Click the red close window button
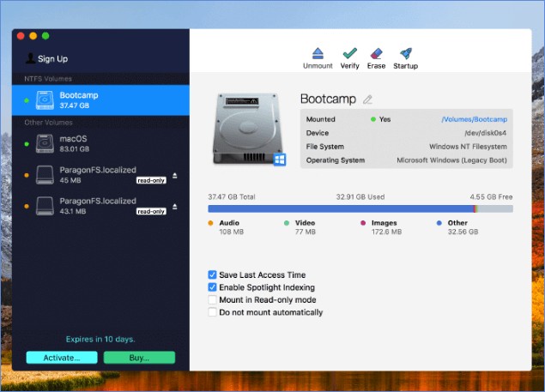Image resolution: width=545 pixels, height=392 pixels. pyautogui.click(x=21, y=36)
